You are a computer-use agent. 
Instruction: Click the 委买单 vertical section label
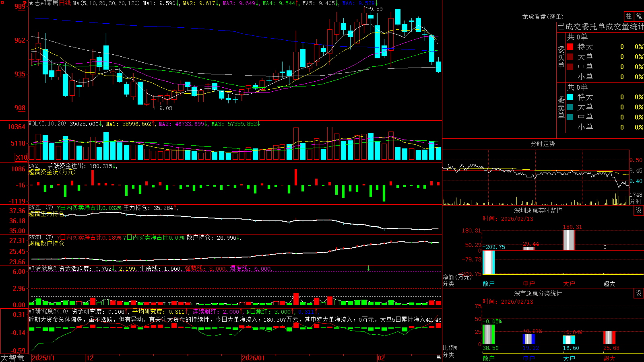pos(561,58)
